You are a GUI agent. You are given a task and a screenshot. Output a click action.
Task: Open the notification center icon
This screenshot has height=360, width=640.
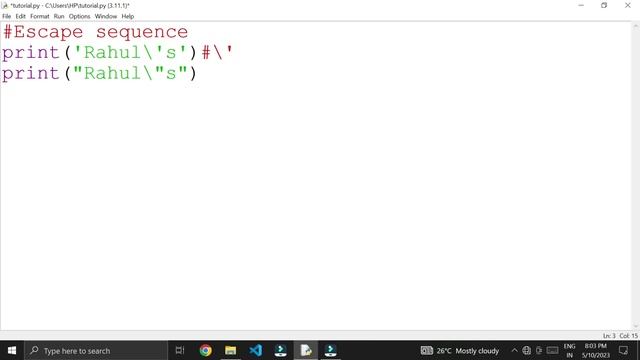tap(623, 351)
